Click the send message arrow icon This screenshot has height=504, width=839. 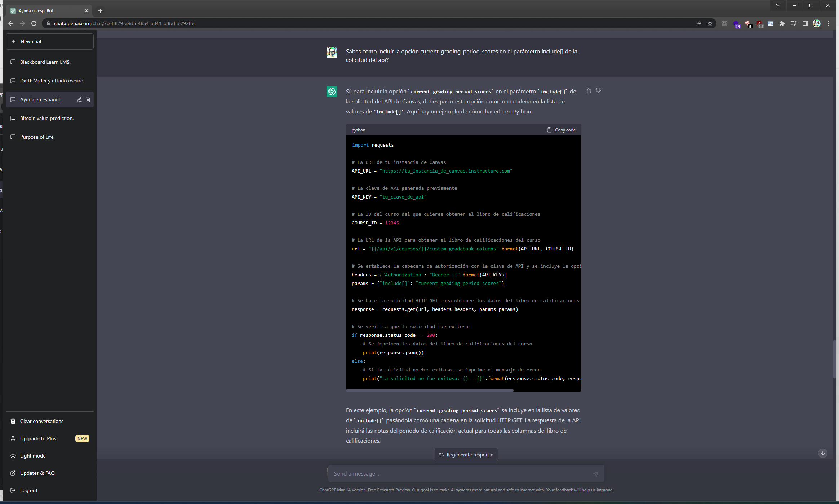pos(595,474)
